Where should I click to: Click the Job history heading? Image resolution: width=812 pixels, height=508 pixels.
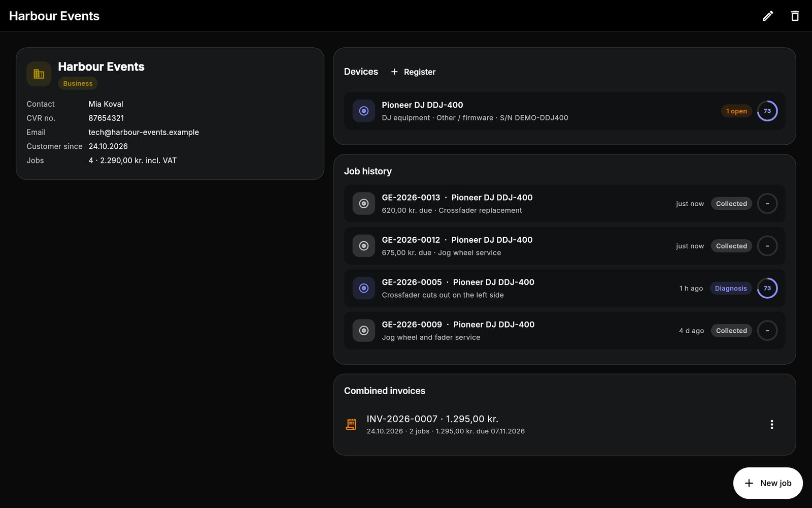point(368,171)
